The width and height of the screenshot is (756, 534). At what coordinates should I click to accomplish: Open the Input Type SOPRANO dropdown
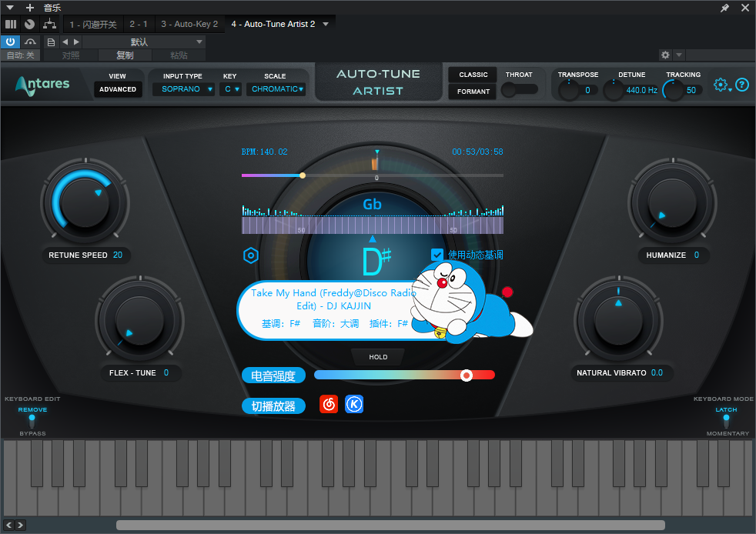(x=183, y=89)
